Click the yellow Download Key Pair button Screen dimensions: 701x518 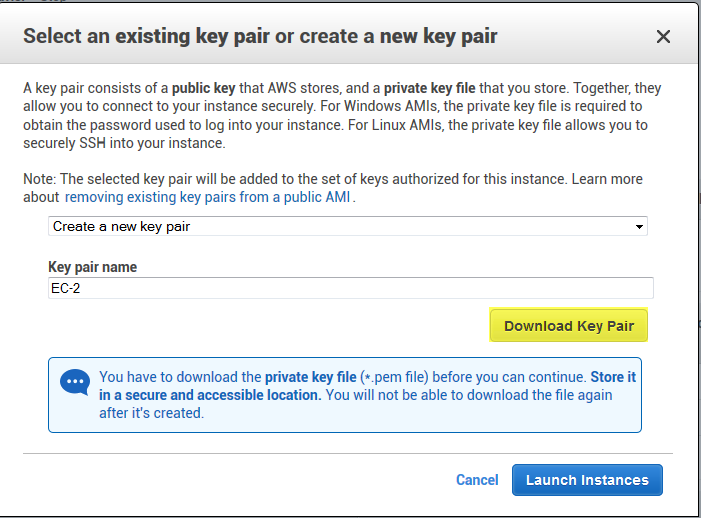coord(569,325)
